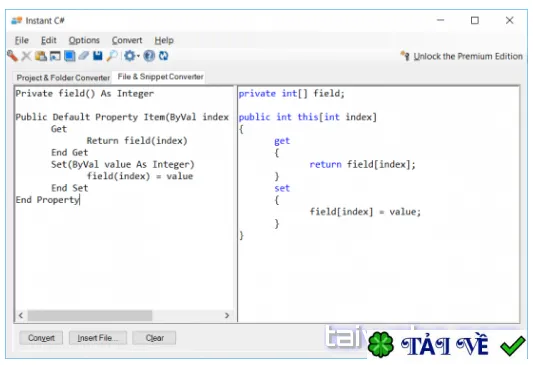The width and height of the screenshot is (533, 365).
Task: Close the Instant C# window
Action: (x=509, y=20)
